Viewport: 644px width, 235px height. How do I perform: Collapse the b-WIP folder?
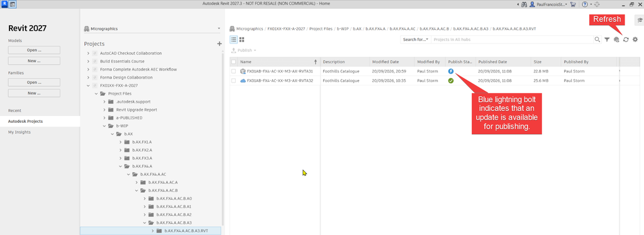pos(104,126)
